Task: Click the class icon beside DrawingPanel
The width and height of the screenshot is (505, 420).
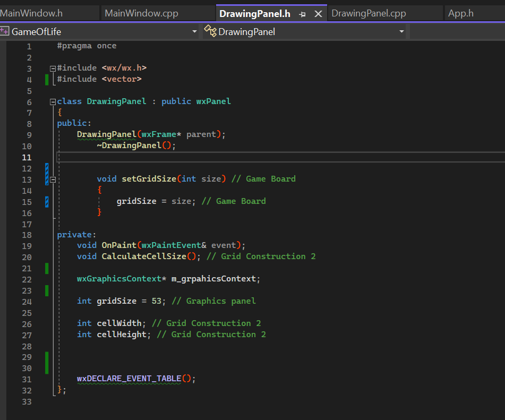Action: (x=210, y=31)
